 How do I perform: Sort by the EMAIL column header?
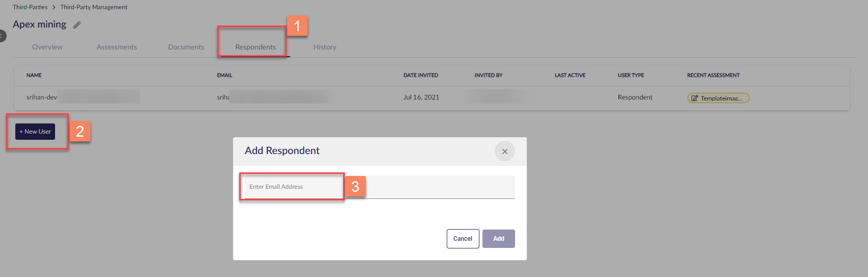click(x=224, y=75)
